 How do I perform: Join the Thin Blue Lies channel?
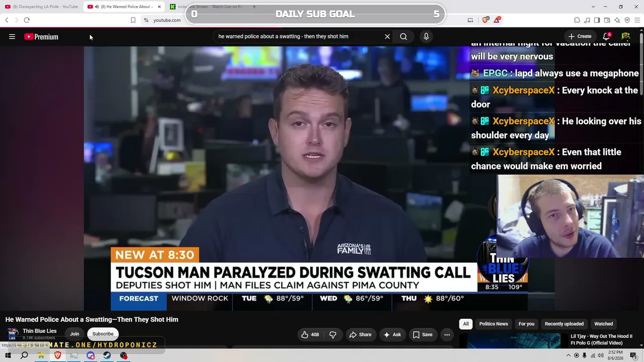click(x=74, y=334)
